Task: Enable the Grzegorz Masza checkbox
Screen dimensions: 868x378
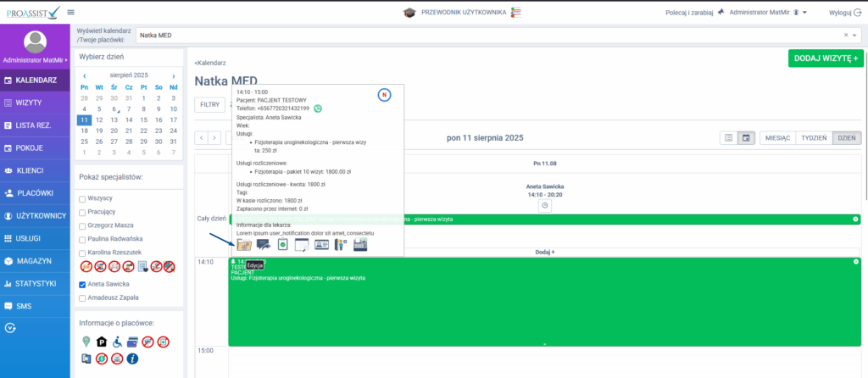Action: (82, 226)
